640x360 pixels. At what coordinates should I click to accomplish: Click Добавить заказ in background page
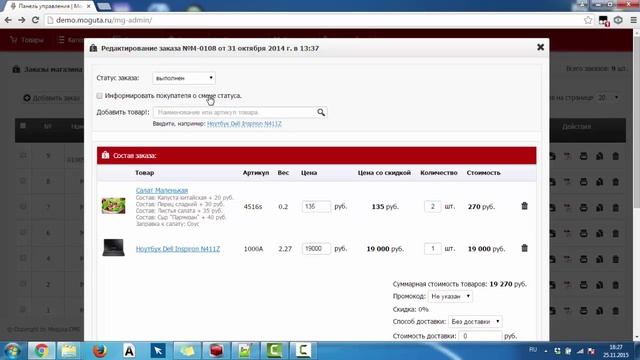point(52,98)
